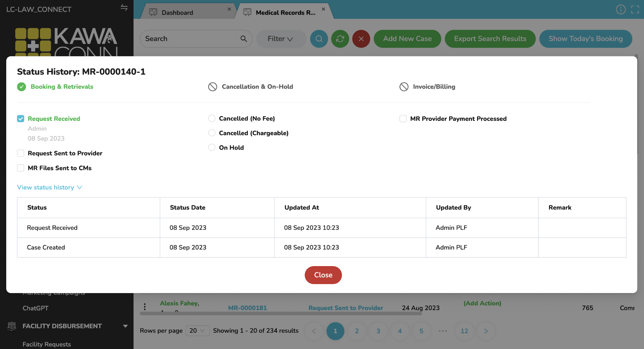The image size is (644, 349).
Task: Click the horizontal table scrollbar
Action: (280, 313)
